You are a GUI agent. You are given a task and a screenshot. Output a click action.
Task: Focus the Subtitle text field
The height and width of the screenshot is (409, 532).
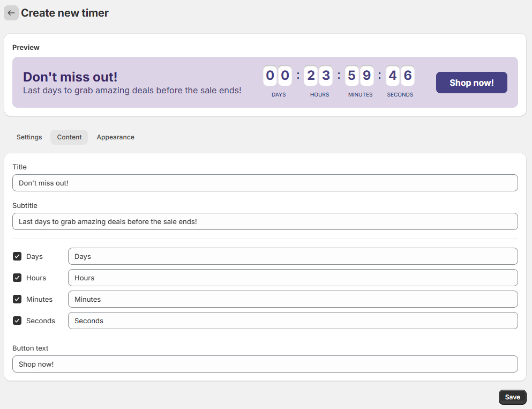pos(265,221)
